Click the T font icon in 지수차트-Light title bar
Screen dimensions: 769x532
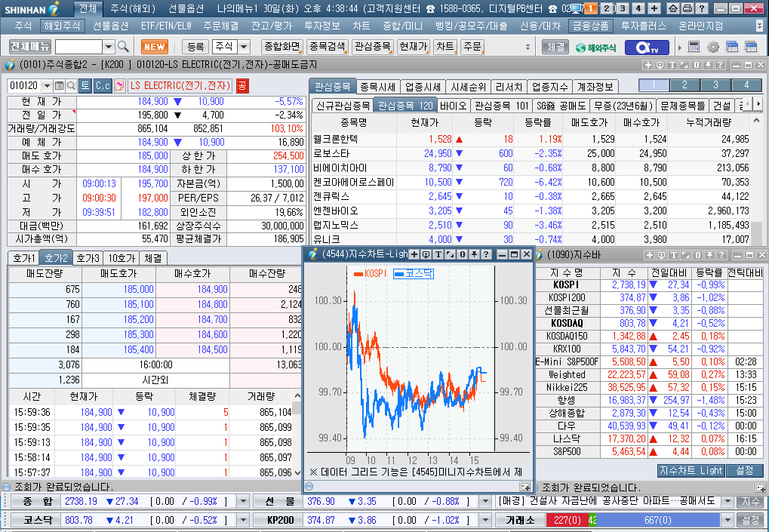[438, 254]
